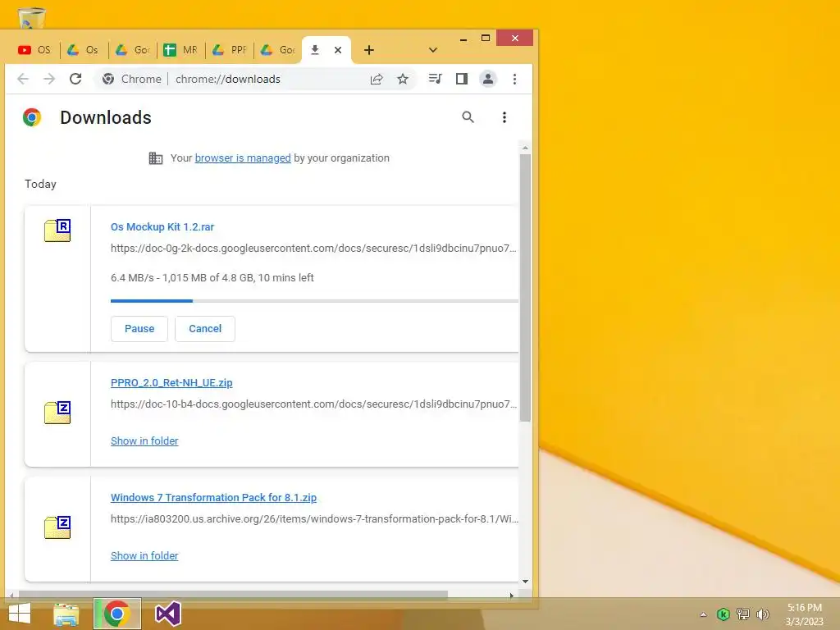The height and width of the screenshot is (630, 840).
Task: Open the volume speaker icon
Action: tap(762, 614)
